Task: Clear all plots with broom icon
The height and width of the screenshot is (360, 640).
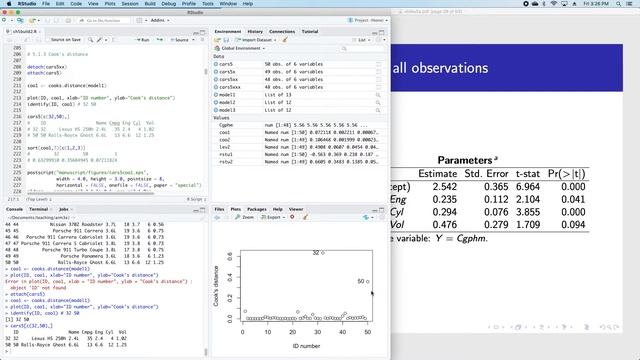Action: 305,217
